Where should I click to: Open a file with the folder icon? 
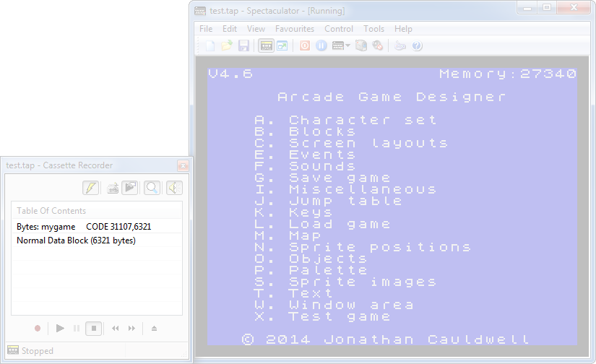click(x=227, y=46)
